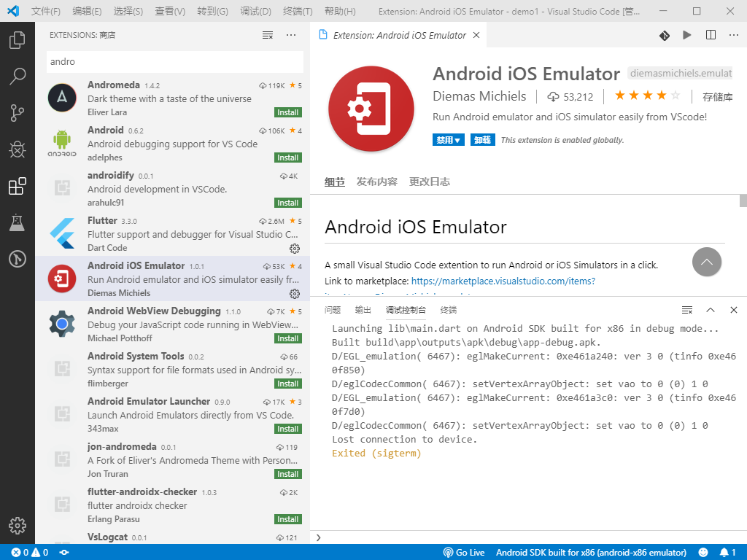Click the Manage gear in activity bar

(x=18, y=526)
